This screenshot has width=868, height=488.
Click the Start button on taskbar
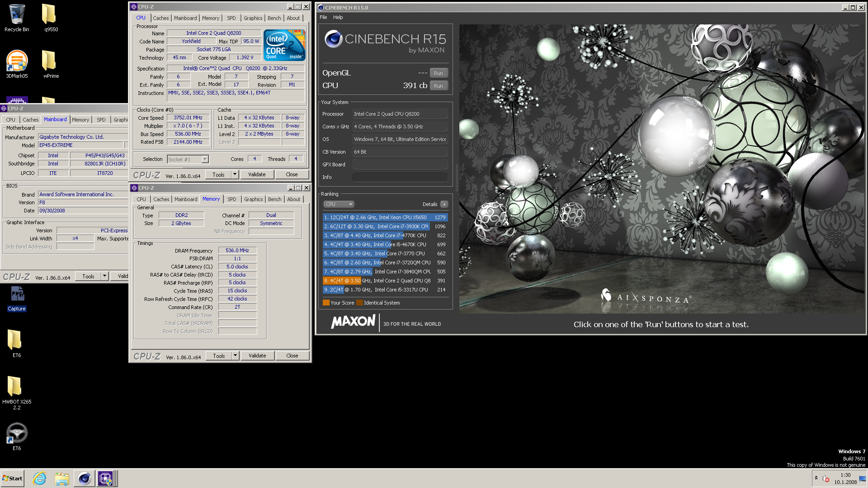click(13, 479)
